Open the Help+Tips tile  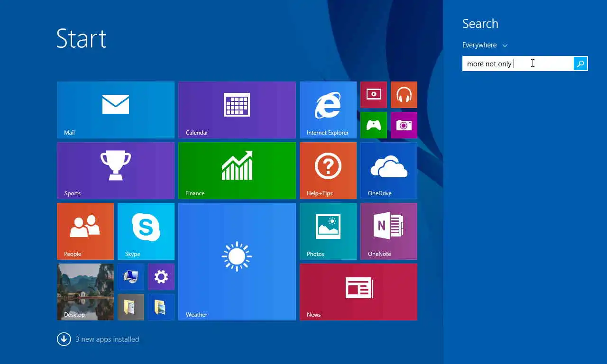(x=328, y=171)
